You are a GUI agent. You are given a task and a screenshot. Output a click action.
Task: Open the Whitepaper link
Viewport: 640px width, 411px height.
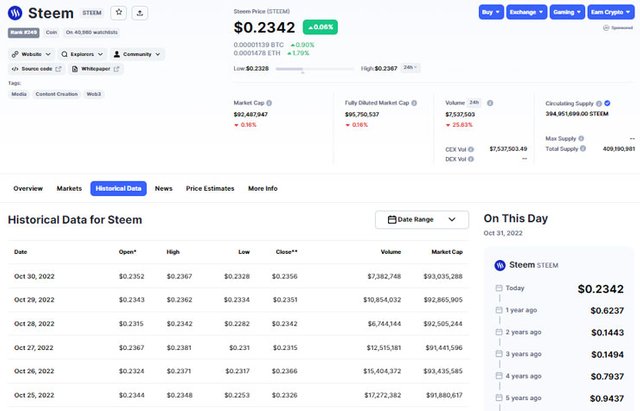pyautogui.click(x=96, y=69)
